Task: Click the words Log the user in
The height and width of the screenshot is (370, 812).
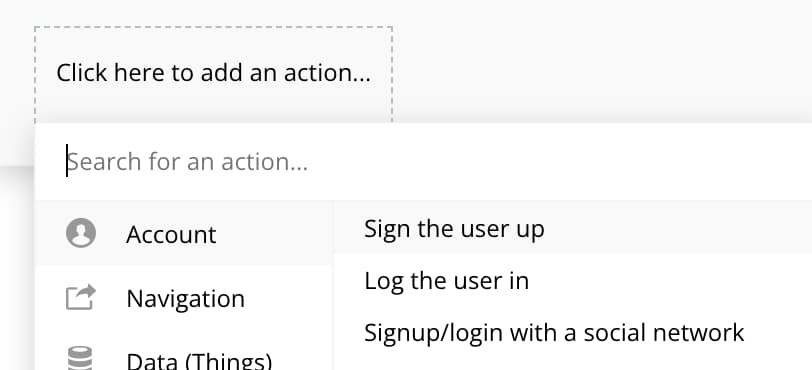Action: (x=446, y=281)
